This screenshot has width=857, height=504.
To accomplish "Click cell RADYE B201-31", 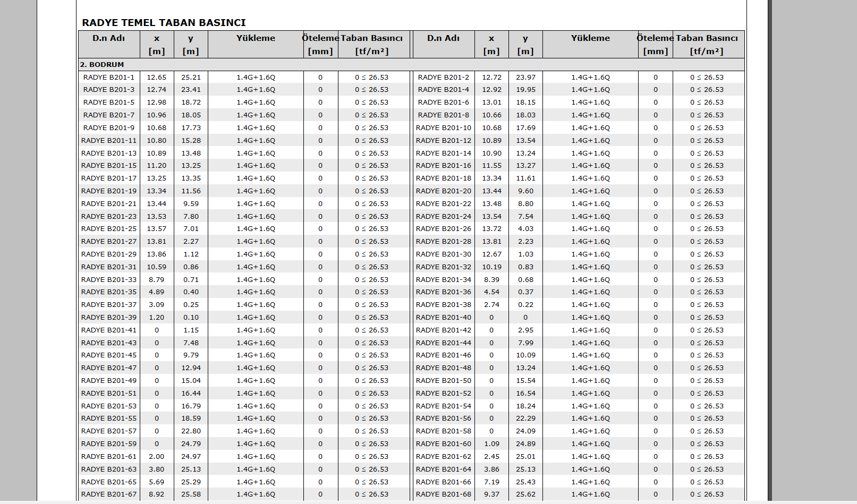I will [109, 267].
